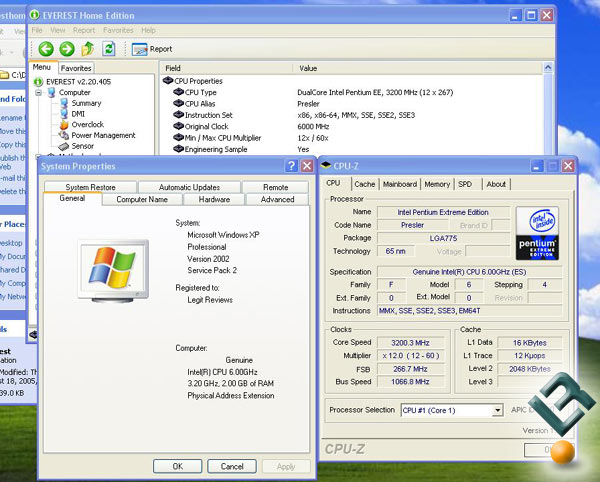Switch to CPU-Z SPD tab
The height and width of the screenshot is (482, 600).
click(465, 184)
